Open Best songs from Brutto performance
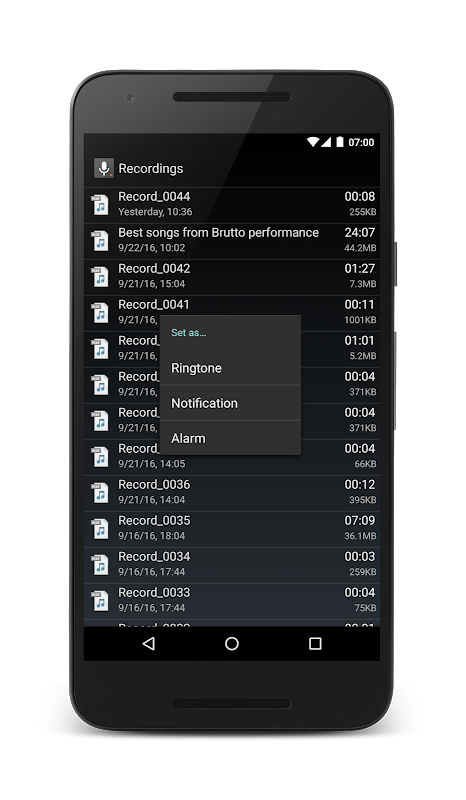466x800 pixels. click(x=232, y=241)
